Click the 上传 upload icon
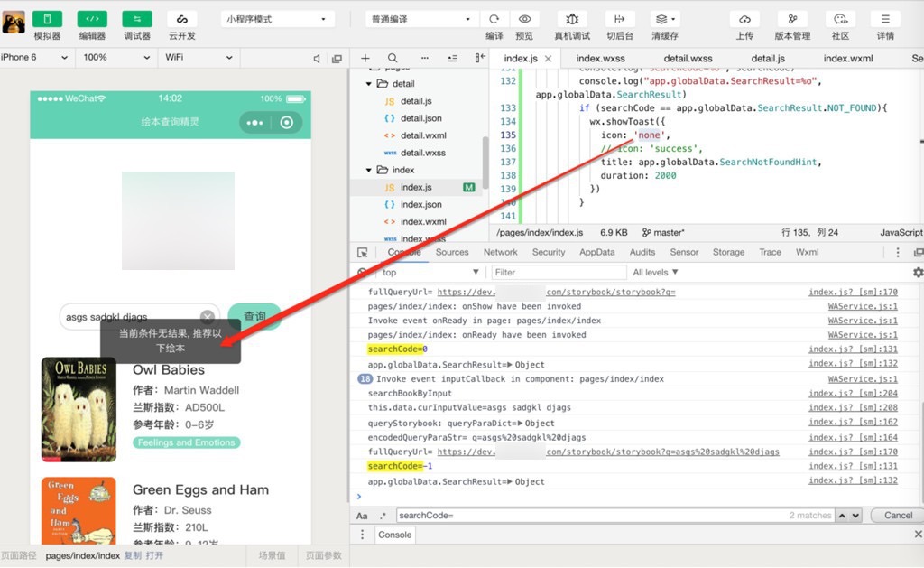This screenshot has height=568, width=924. [744, 19]
